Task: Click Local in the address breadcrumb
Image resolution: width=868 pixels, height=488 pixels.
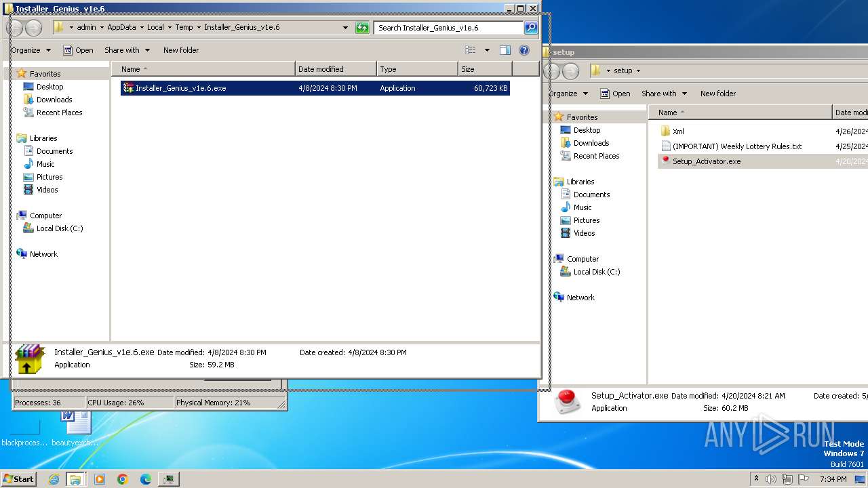Action: [x=155, y=28]
